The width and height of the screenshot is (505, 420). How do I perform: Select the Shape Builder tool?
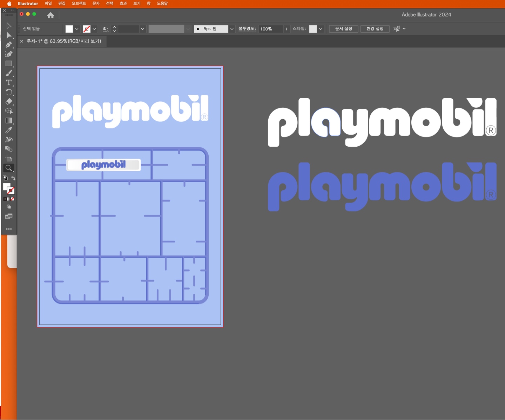(9, 111)
